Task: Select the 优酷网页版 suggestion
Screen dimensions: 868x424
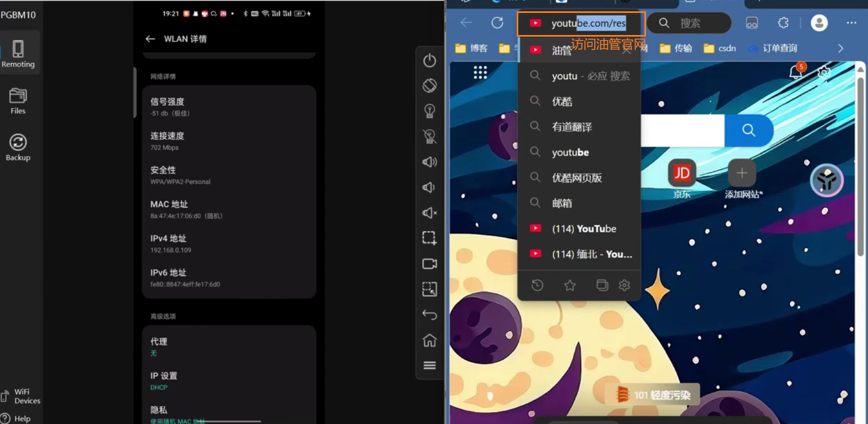Action: tap(579, 178)
